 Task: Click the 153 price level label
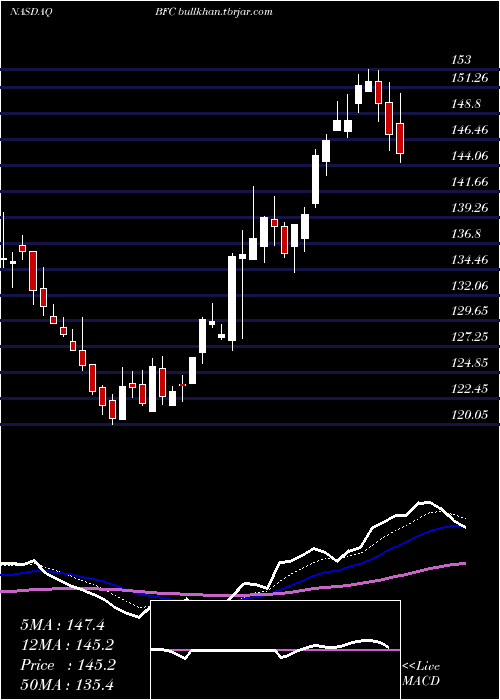click(x=461, y=60)
